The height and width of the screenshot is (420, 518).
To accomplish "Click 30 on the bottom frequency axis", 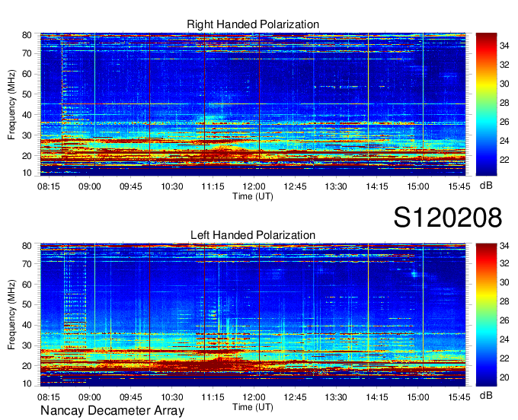I will pyautogui.click(x=27, y=345).
